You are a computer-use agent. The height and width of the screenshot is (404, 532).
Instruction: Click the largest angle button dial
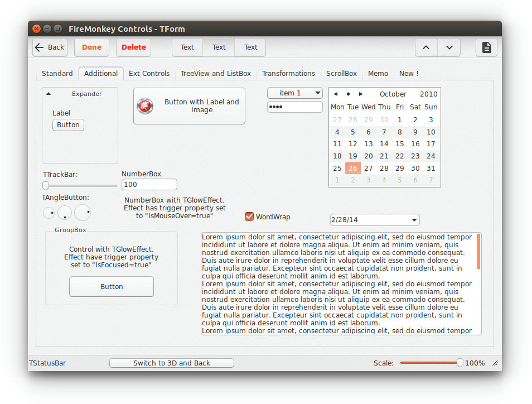click(x=83, y=213)
